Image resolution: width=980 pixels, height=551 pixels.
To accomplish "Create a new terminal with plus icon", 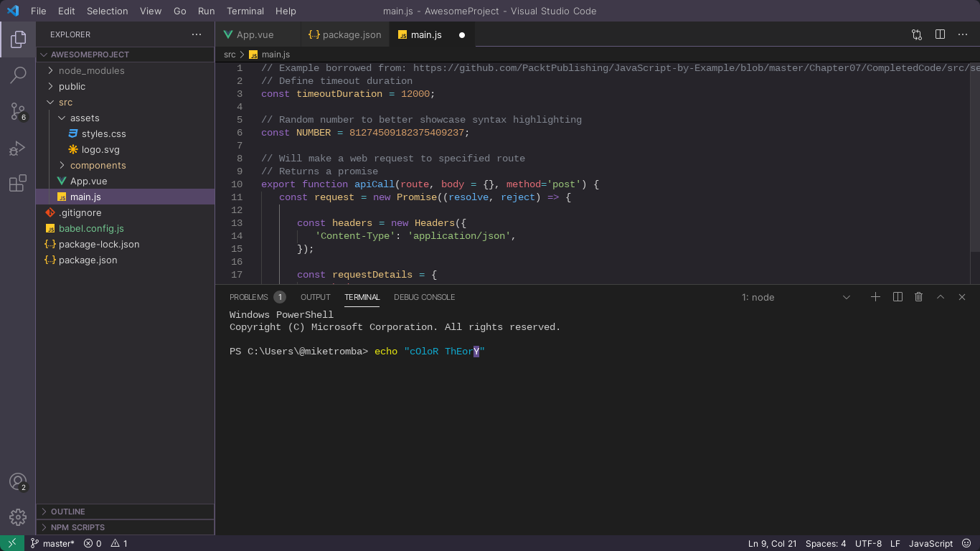I will pos(875,297).
